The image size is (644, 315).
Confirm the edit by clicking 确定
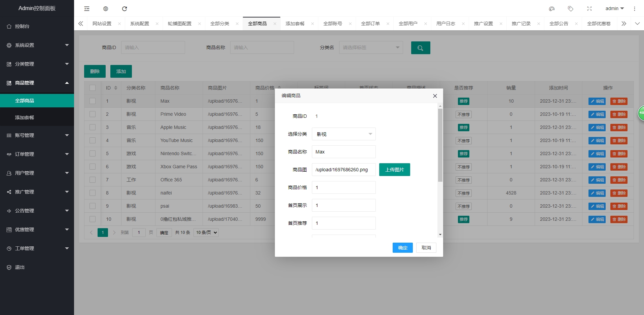coord(402,247)
